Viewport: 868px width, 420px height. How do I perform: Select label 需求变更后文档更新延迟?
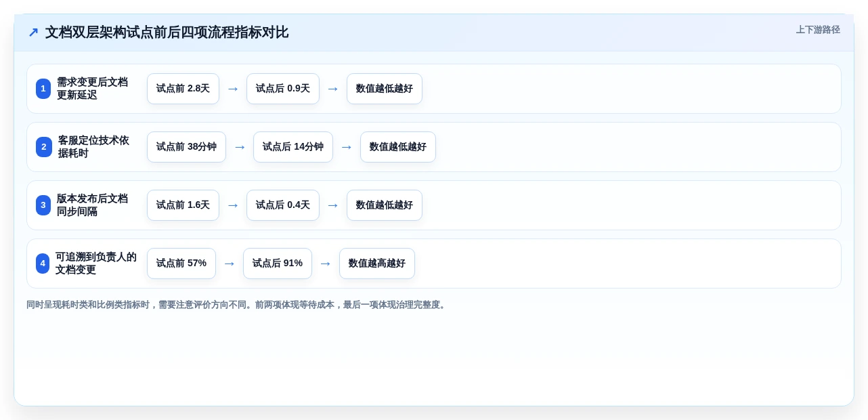[x=92, y=89]
